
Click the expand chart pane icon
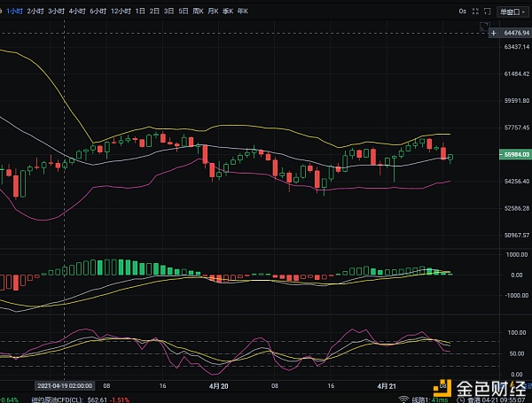[484, 26]
